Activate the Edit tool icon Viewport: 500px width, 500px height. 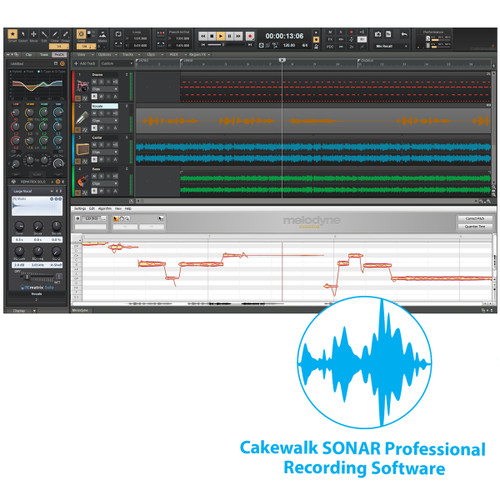pos(44,34)
